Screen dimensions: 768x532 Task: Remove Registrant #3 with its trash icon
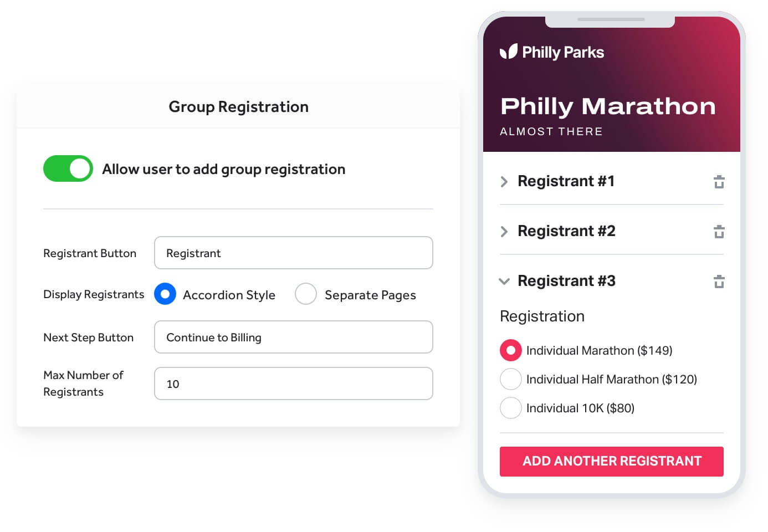719,282
